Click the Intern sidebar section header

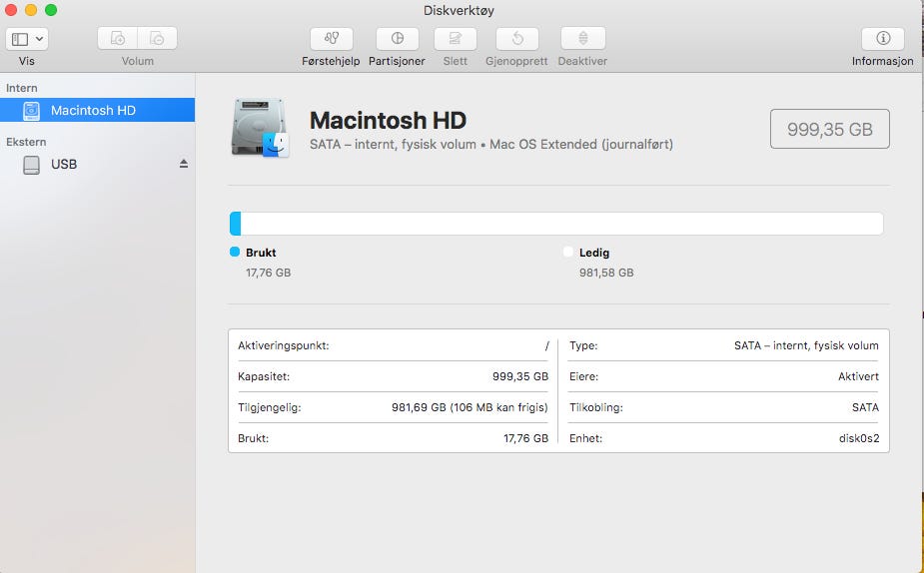pos(22,88)
